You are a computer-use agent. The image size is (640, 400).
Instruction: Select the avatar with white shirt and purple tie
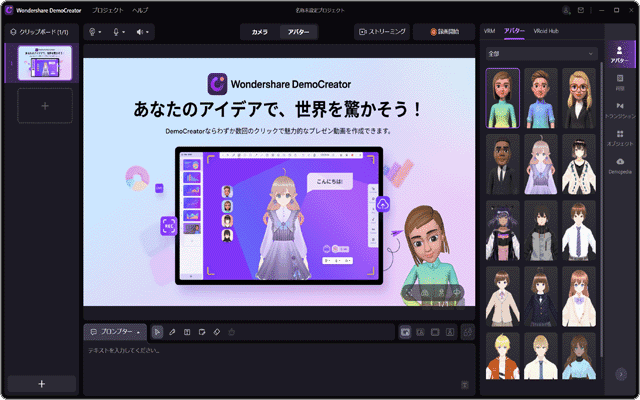579,230
